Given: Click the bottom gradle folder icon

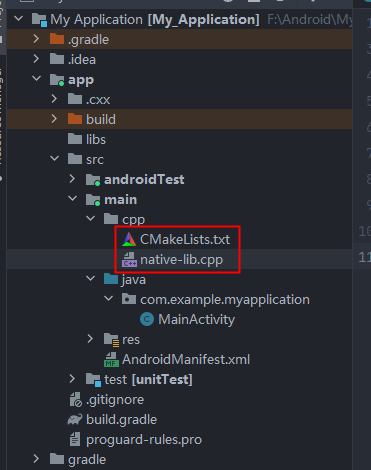Looking at the screenshot, I should click(57, 459).
